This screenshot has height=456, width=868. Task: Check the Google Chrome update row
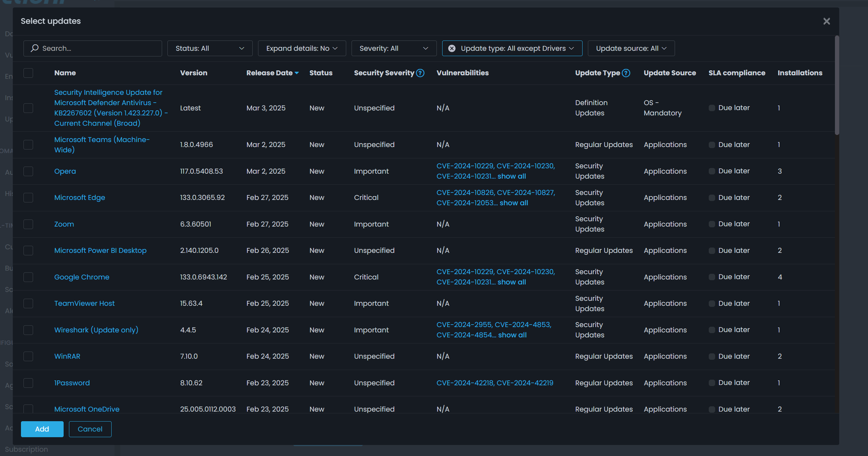(28, 277)
